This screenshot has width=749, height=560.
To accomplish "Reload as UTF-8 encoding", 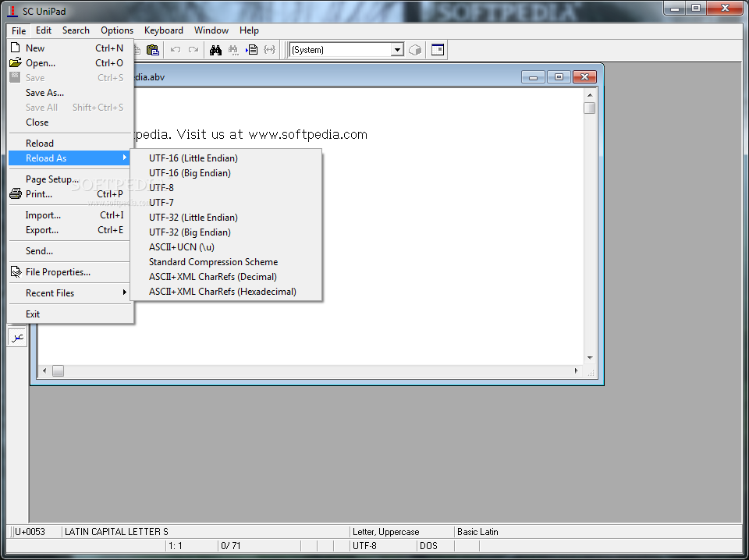I will pyautogui.click(x=226, y=188).
